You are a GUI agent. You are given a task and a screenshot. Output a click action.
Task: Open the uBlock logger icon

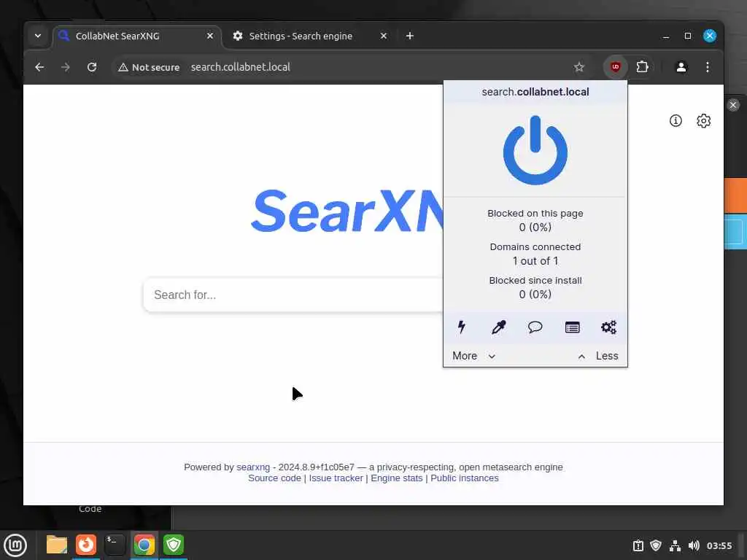[572, 327]
